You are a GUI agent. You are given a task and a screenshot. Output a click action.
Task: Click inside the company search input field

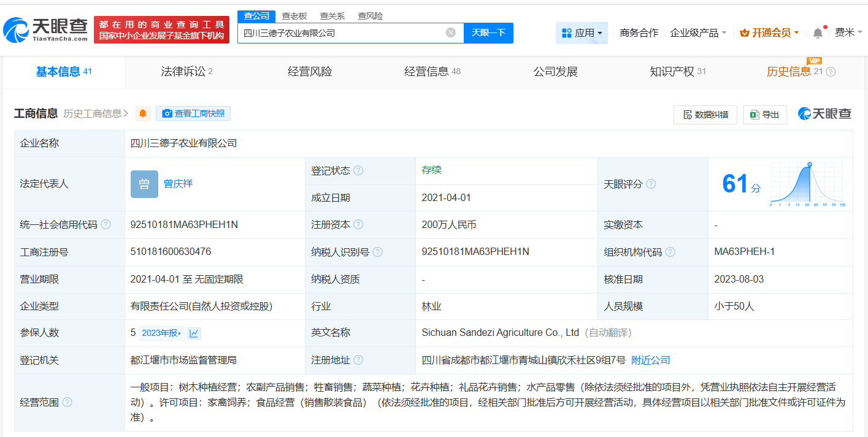[350, 32]
